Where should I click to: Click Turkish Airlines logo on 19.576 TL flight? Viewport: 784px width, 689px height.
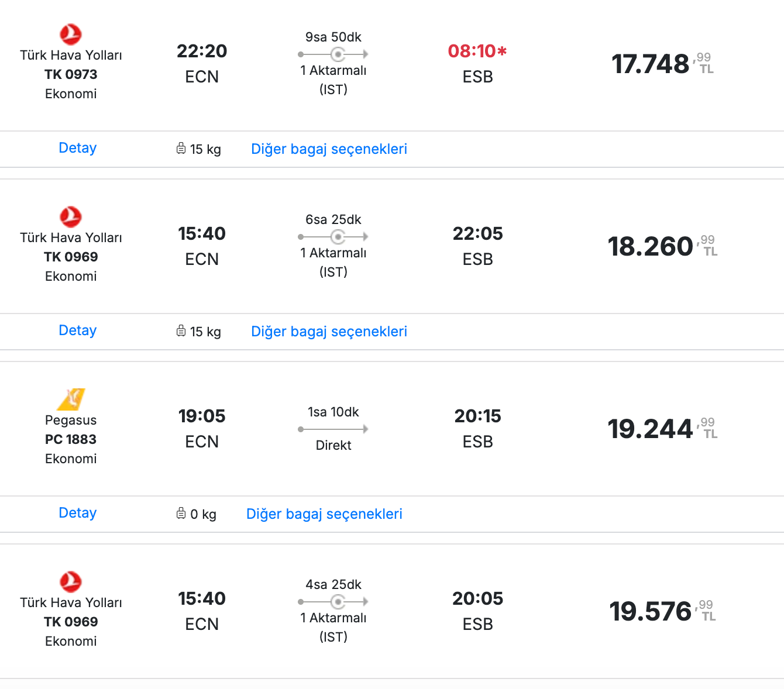coord(71,582)
